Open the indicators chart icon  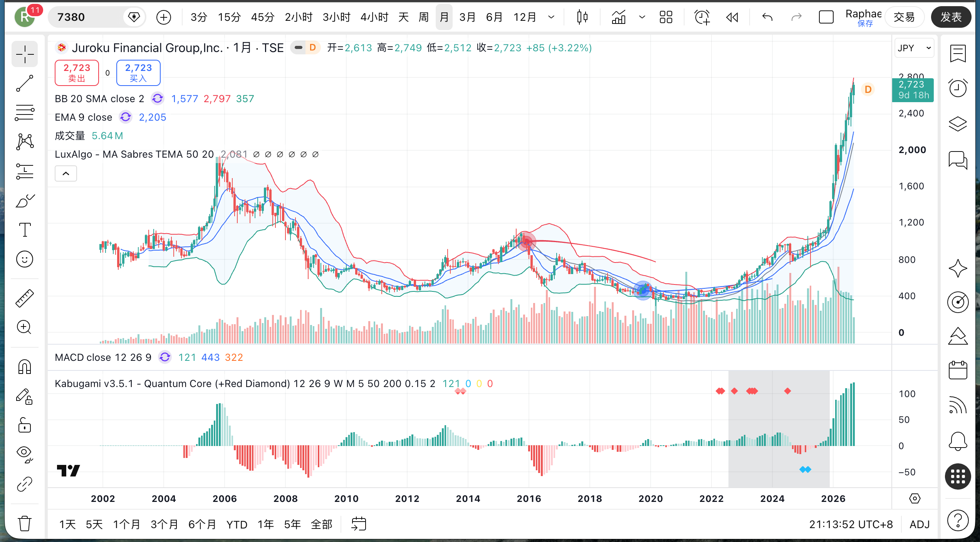tap(619, 17)
